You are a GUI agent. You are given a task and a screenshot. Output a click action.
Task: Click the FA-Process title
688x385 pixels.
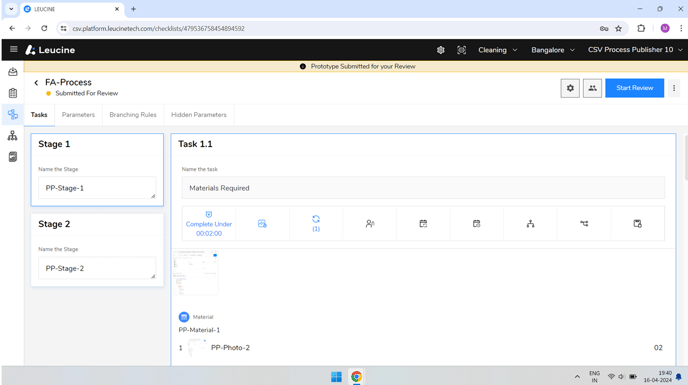[68, 83]
